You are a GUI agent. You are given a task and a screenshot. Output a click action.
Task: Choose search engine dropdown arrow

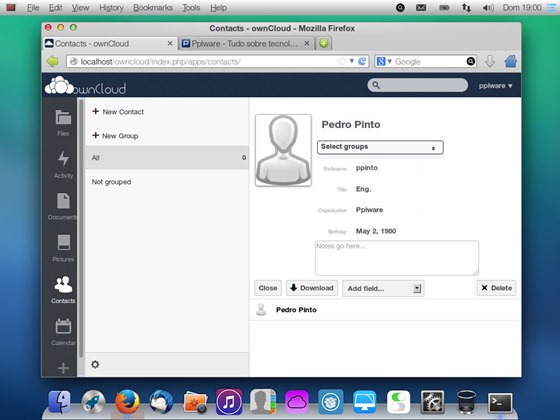click(389, 61)
